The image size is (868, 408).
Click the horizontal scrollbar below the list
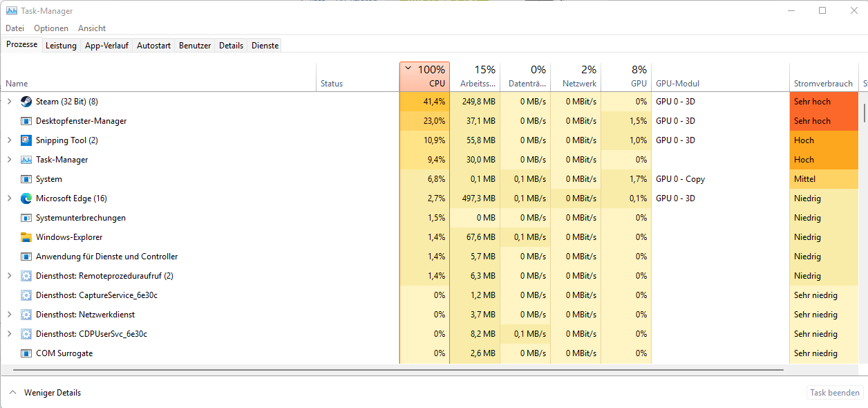[398, 371]
